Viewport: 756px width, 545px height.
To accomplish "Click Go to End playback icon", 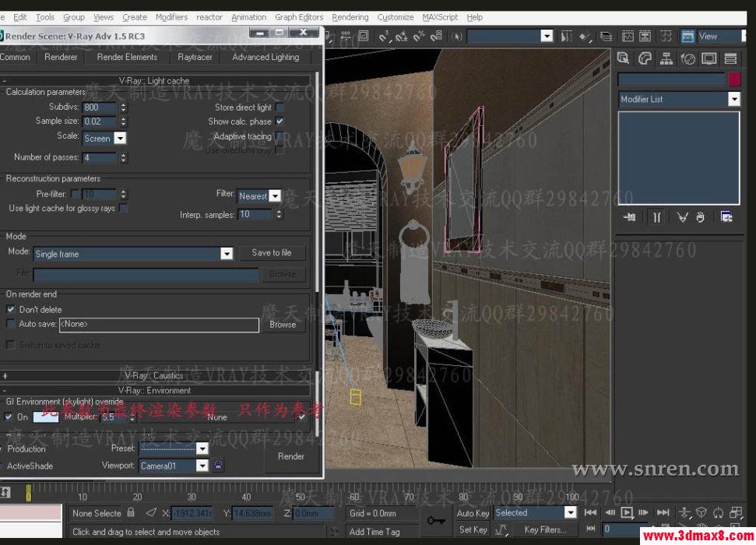I will click(663, 512).
